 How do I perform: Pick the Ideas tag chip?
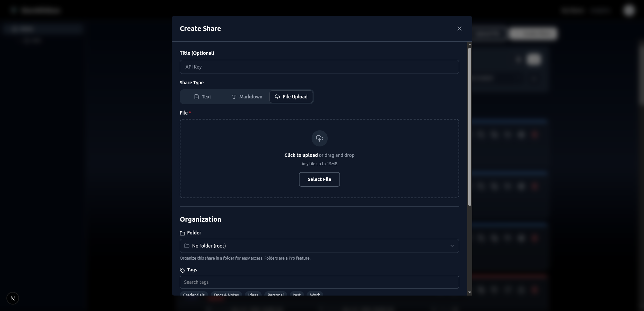(x=253, y=294)
